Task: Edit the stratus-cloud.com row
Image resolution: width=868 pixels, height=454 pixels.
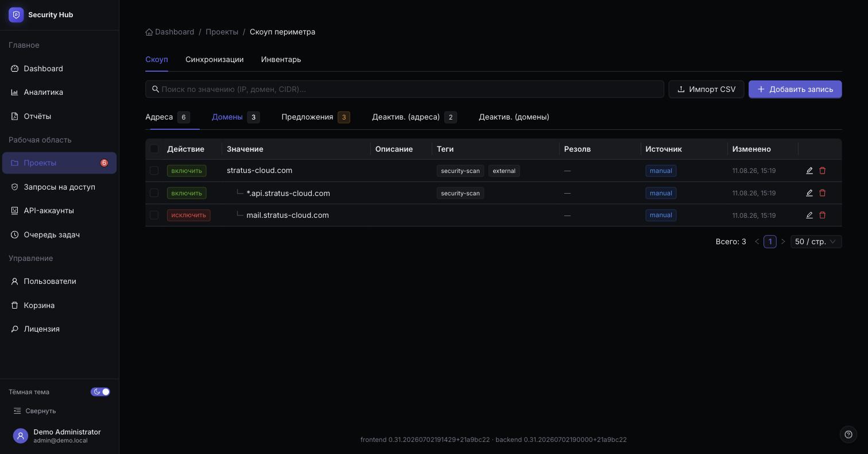Action: (809, 171)
